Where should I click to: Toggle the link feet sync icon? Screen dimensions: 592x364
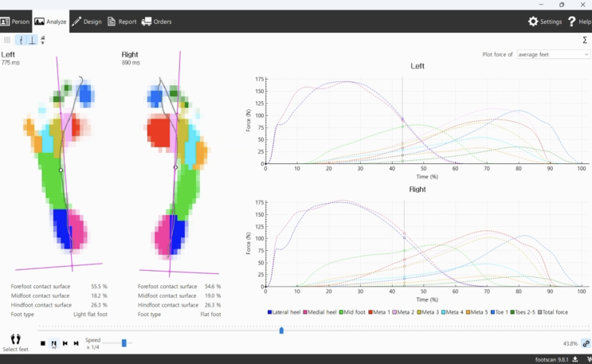pyautogui.click(x=586, y=343)
